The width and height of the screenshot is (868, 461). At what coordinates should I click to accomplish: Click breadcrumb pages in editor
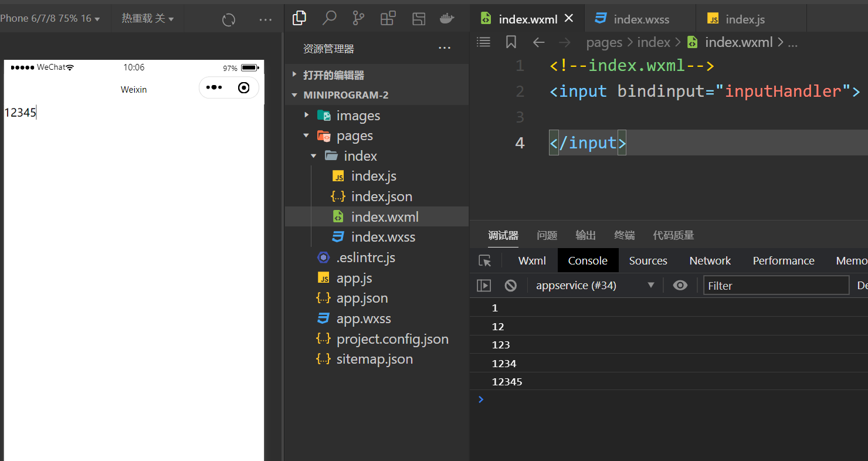(604, 42)
